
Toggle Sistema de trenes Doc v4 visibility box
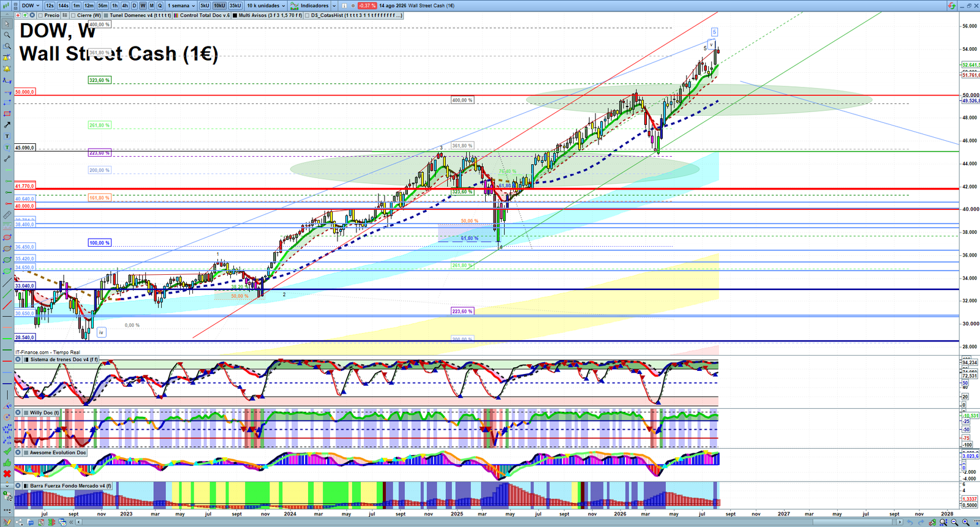pyautogui.click(x=26, y=359)
